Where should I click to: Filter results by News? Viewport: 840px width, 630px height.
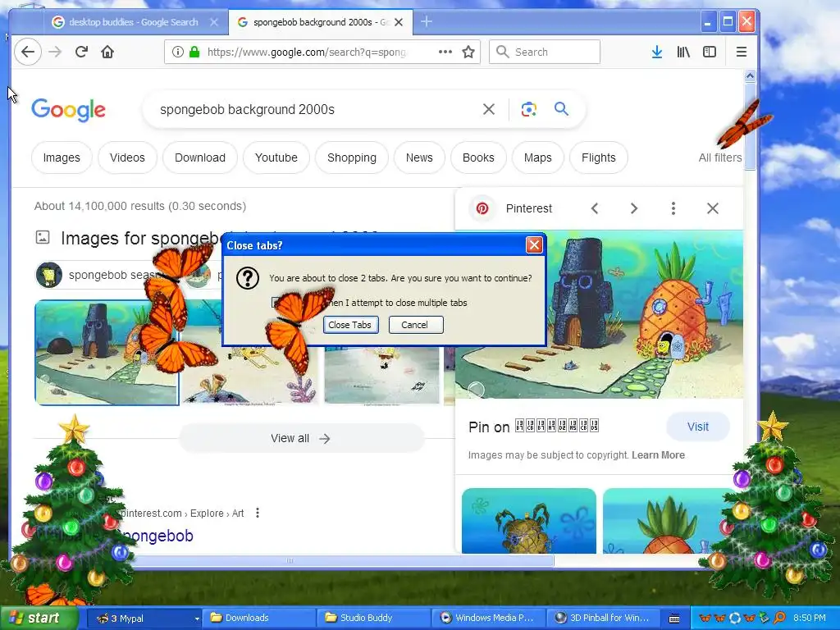pos(419,157)
